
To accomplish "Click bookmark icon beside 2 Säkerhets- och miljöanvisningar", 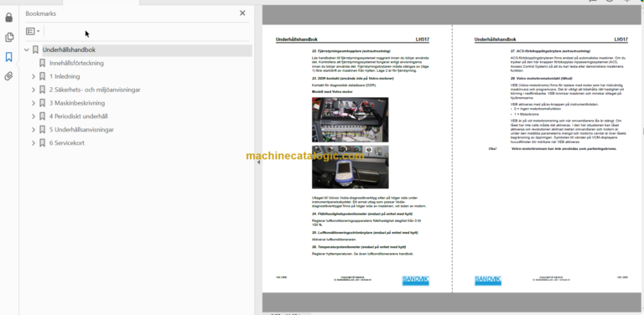I will point(42,90).
